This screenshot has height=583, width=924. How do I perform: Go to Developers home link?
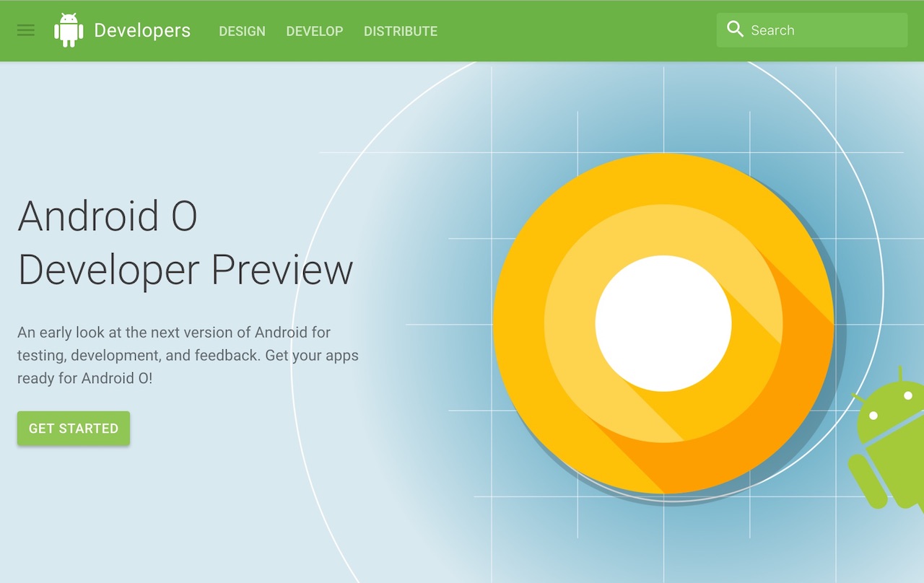point(142,30)
